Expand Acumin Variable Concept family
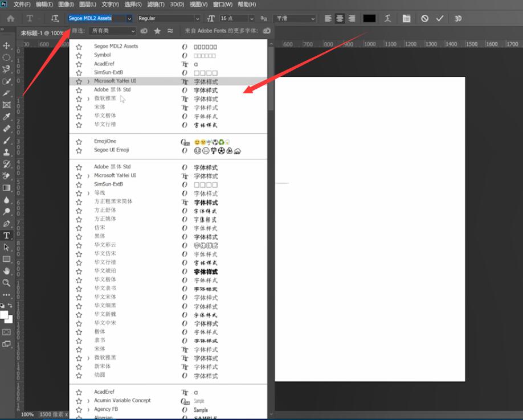 point(88,401)
